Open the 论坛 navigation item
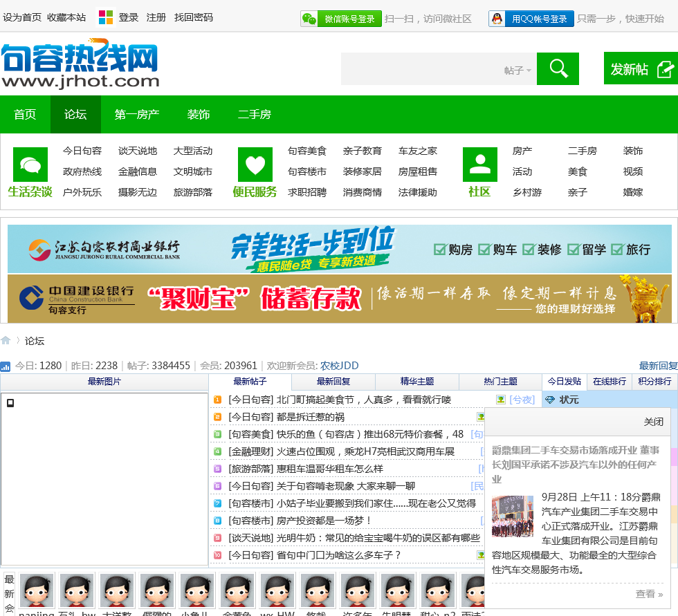 (75, 115)
